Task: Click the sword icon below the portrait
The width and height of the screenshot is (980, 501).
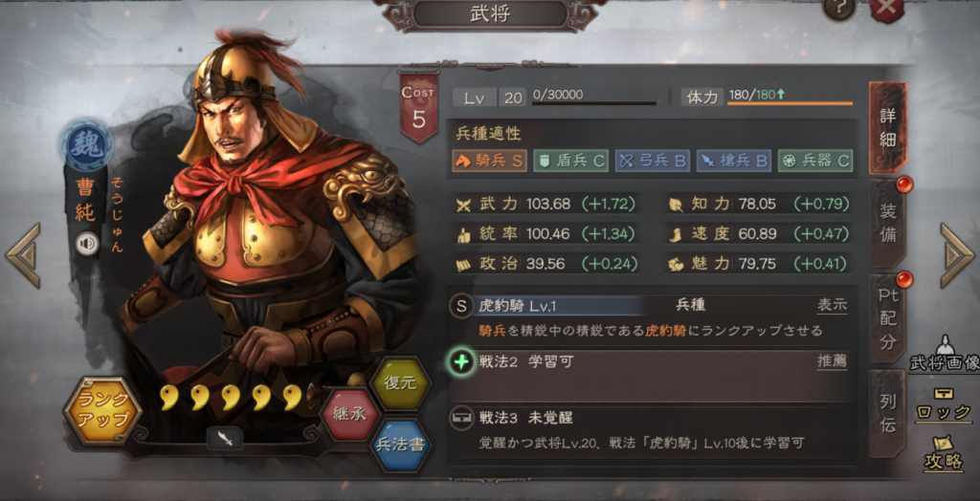Action: pyautogui.click(x=225, y=438)
